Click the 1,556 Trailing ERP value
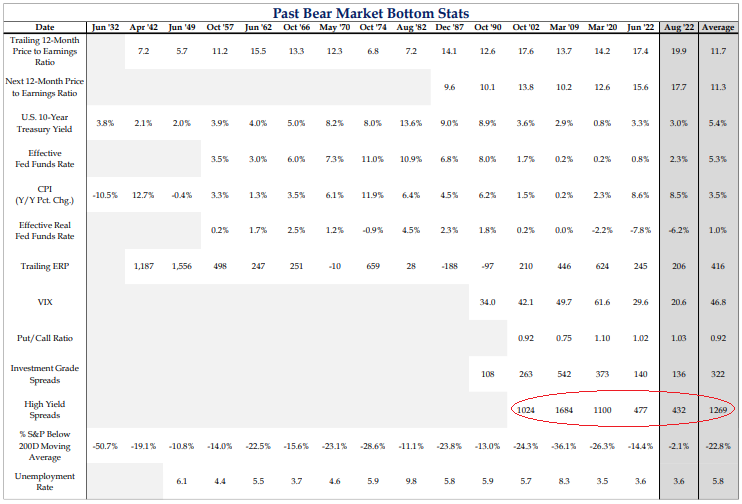This screenshot has width=742, height=504. click(182, 266)
